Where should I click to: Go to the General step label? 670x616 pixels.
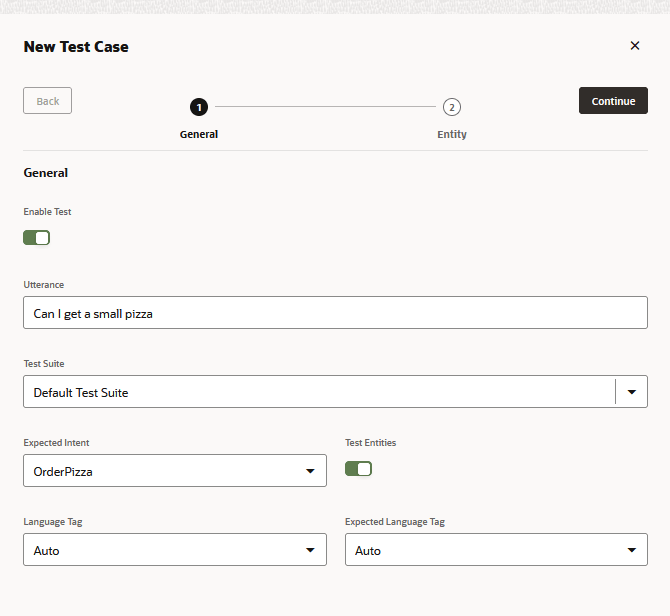click(x=199, y=134)
